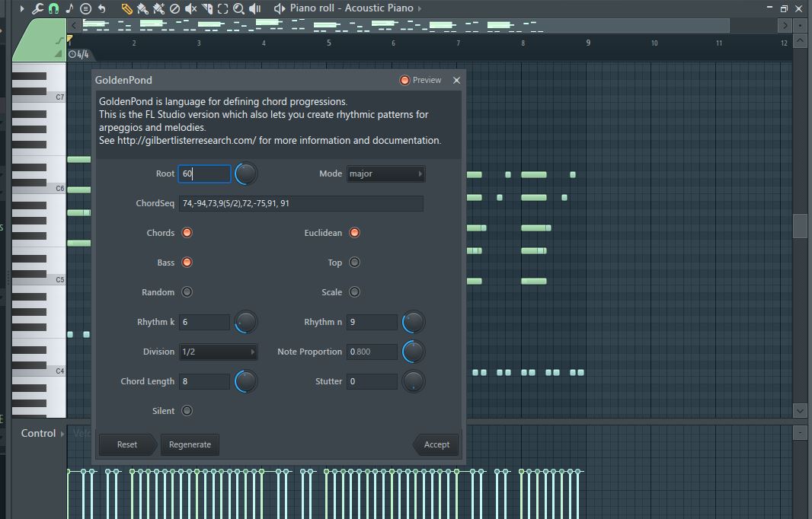Click the Reset button
812x519 pixels.
click(x=127, y=444)
